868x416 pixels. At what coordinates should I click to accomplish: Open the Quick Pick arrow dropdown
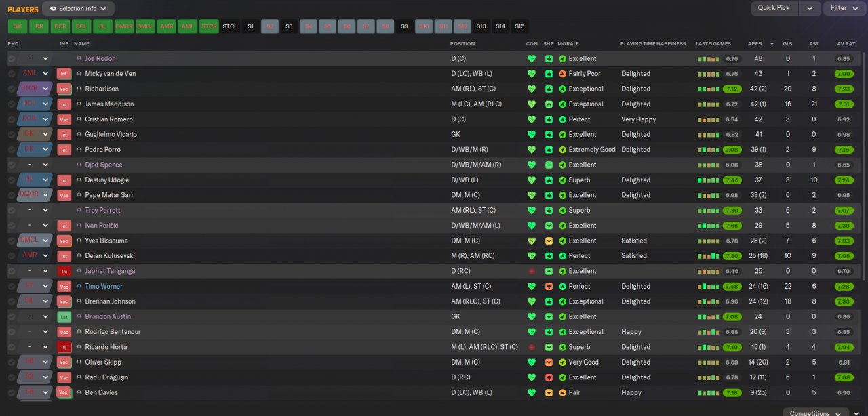(809, 8)
